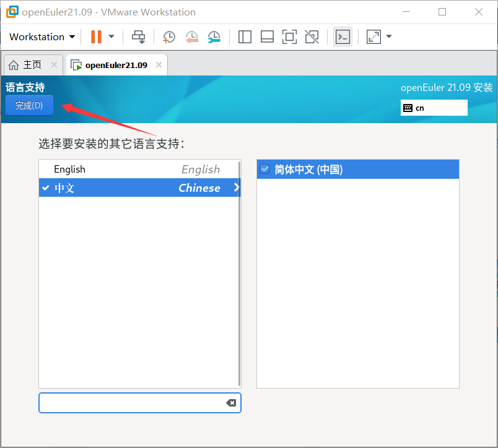Minimize the VMware Workstation window
This screenshot has width=498, height=448.
406,12
